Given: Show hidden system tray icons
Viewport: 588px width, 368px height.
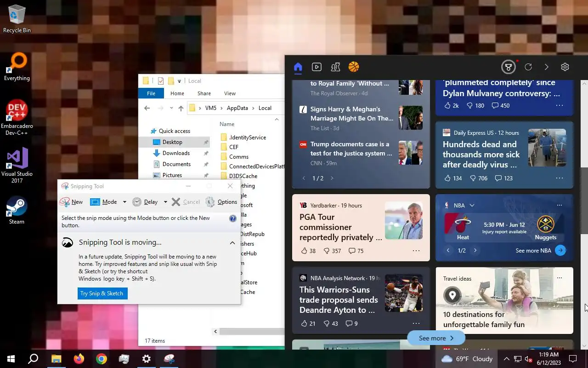Looking at the screenshot, I should click(x=506, y=359).
